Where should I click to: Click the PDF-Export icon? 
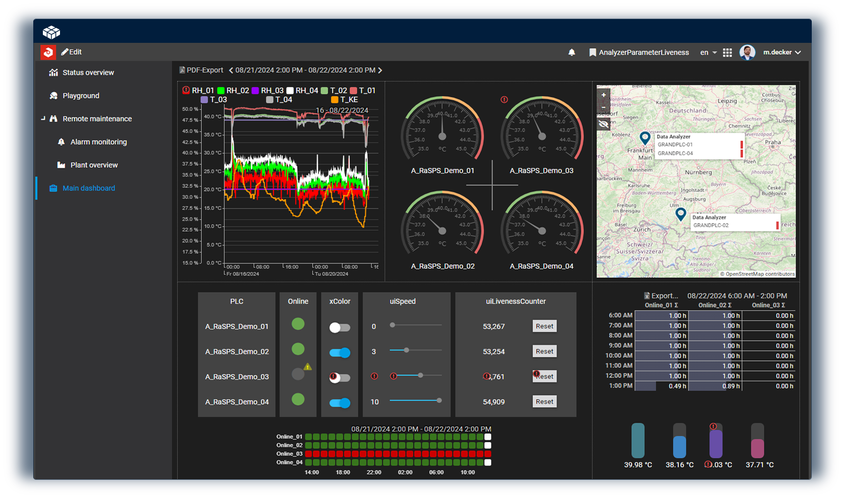click(x=183, y=70)
